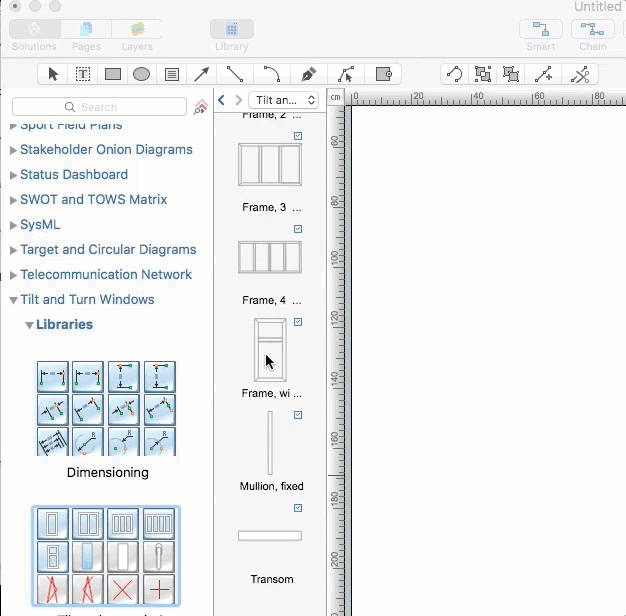Toggle checkbox beside Frame, wi... shape

pos(298,322)
